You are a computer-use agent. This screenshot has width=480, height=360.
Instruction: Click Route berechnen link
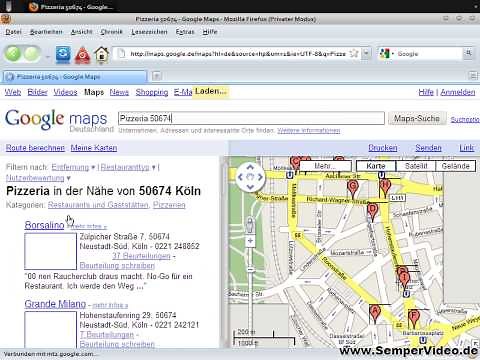click(x=35, y=148)
